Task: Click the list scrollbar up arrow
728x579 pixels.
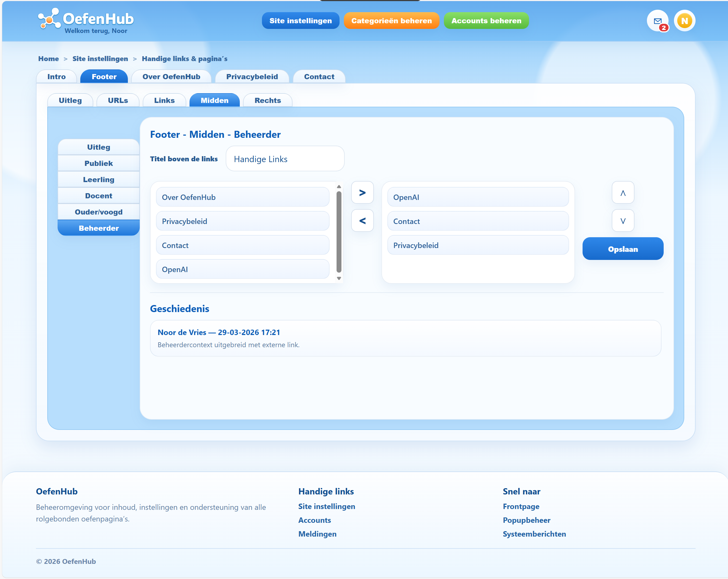Action: 339,187
